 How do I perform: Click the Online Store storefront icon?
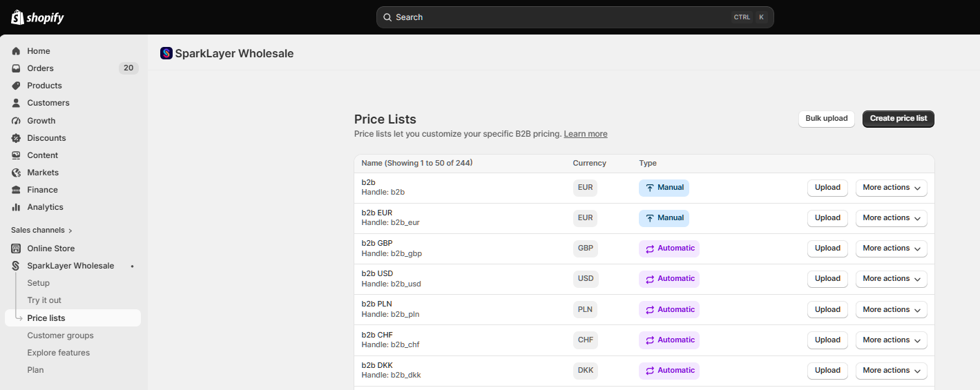pyautogui.click(x=16, y=248)
